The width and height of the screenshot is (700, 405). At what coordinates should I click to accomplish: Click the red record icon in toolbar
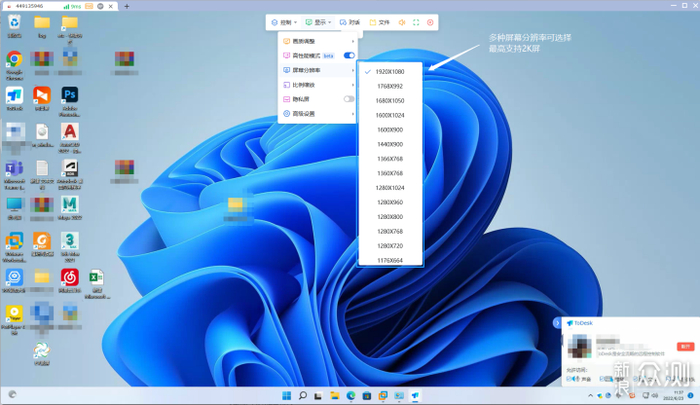(x=430, y=22)
